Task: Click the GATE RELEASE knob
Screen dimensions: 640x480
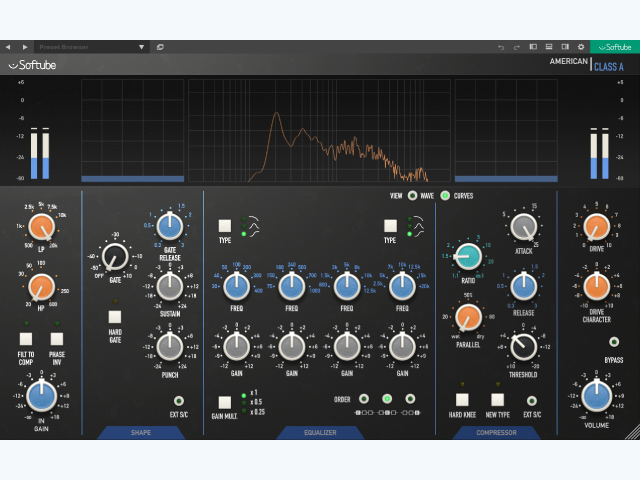Action: pos(170,226)
